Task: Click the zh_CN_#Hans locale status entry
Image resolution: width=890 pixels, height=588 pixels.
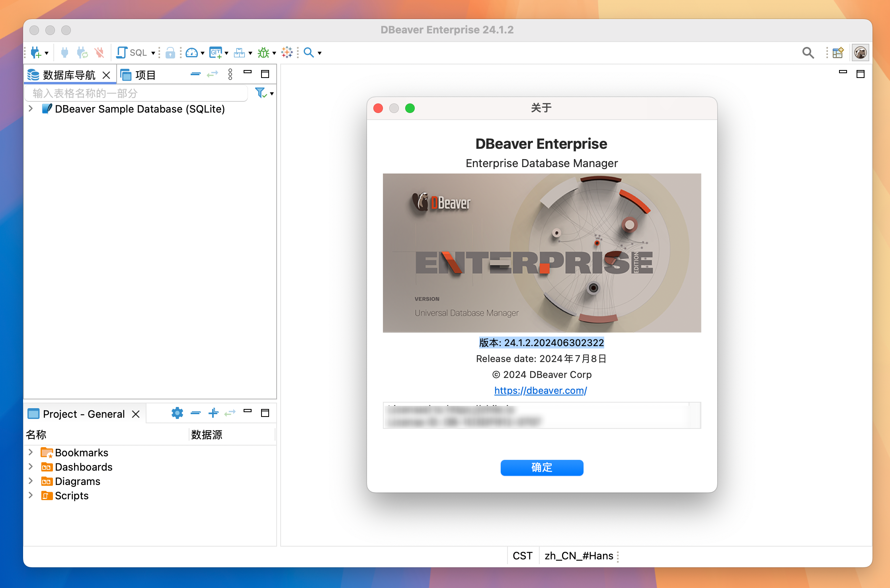Action: pyautogui.click(x=579, y=556)
